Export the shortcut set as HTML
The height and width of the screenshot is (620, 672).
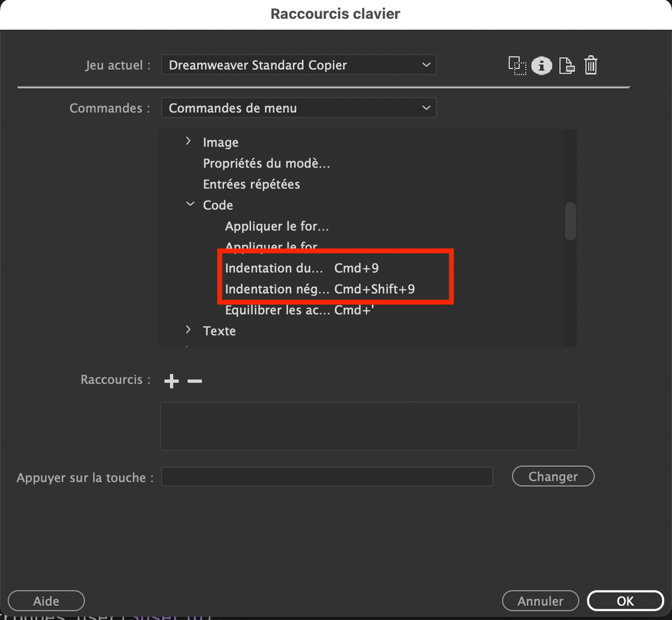click(566, 65)
